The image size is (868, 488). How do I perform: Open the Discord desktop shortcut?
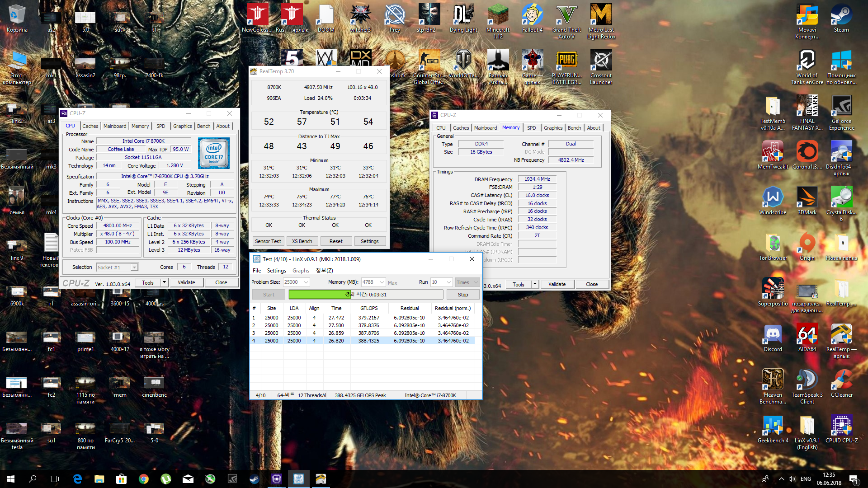tap(773, 335)
